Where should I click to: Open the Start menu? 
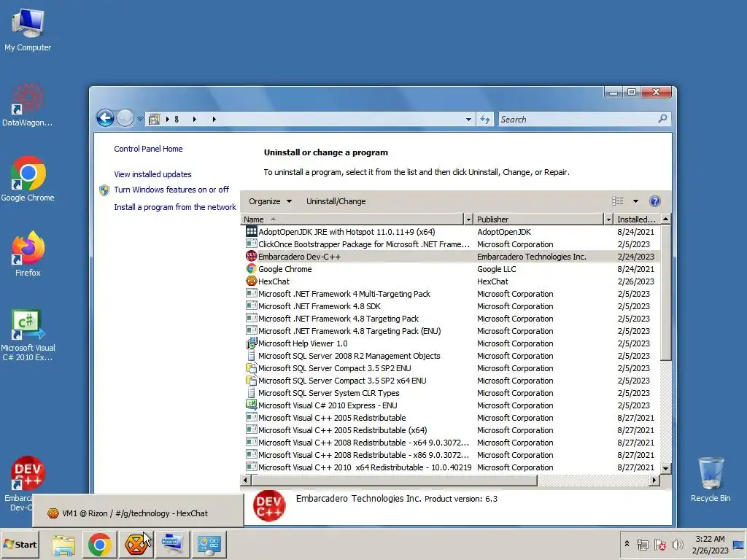pos(20,544)
